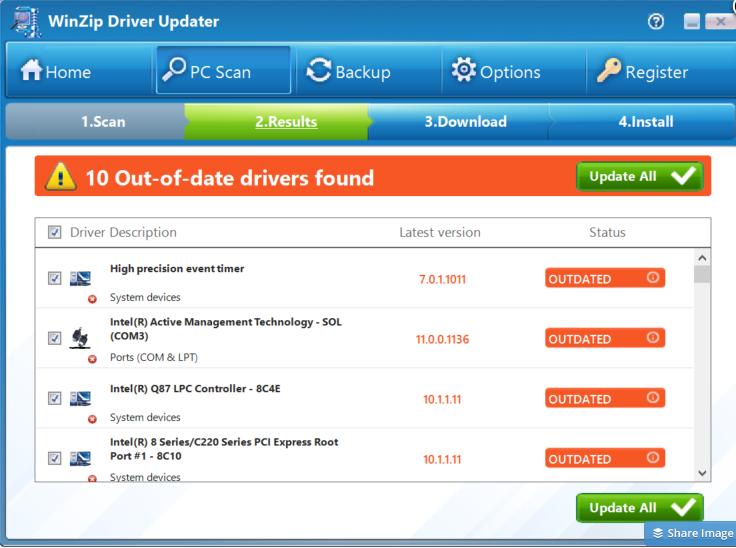Click the Update All button in orange banner
The width and height of the screenshot is (736, 548).
(x=639, y=177)
